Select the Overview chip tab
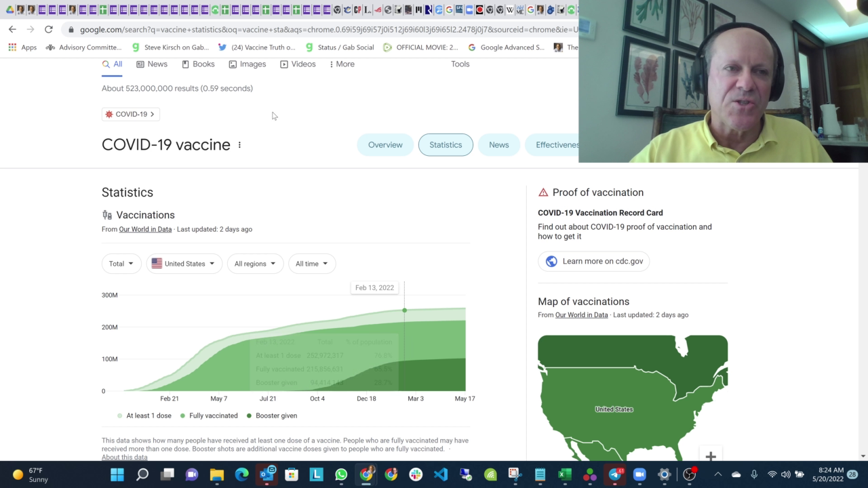Image resolution: width=868 pixels, height=488 pixels. click(385, 145)
